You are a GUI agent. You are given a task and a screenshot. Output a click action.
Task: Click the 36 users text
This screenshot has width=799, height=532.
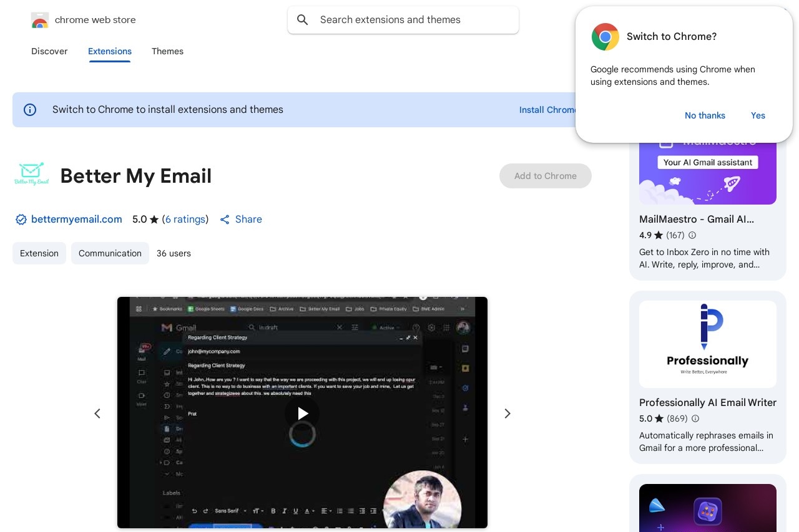tap(174, 253)
